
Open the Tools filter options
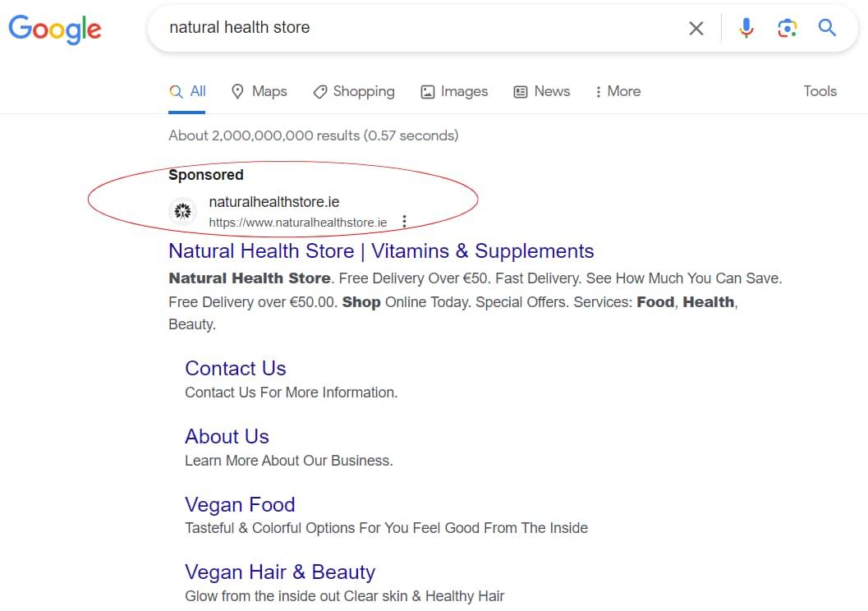point(820,91)
